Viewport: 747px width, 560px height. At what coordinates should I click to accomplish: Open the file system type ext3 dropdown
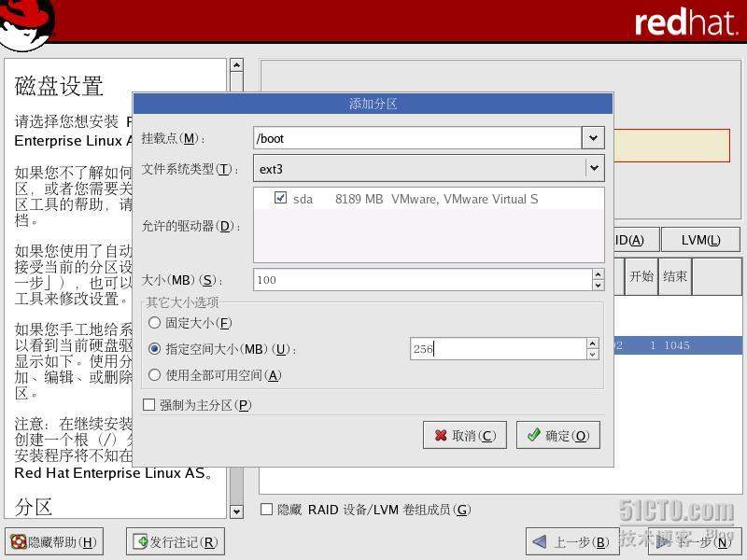tap(429, 169)
